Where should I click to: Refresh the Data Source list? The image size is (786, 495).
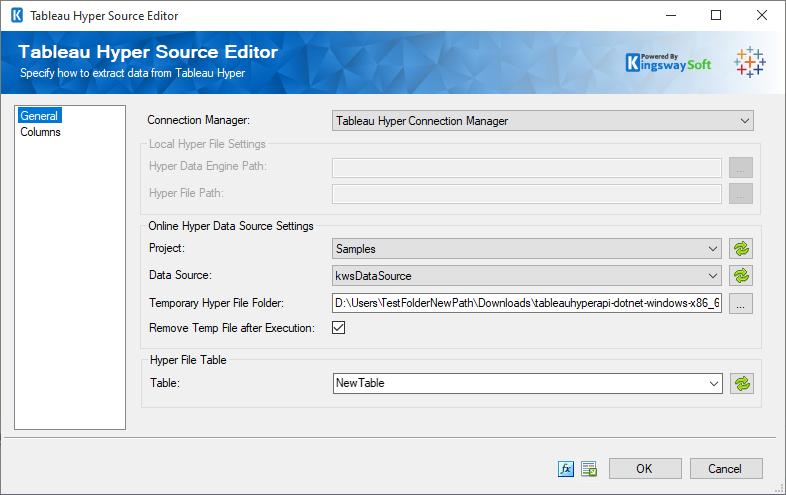741,276
